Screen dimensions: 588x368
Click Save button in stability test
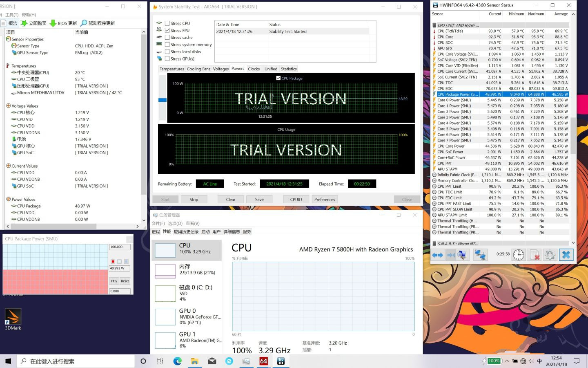[259, 200]
